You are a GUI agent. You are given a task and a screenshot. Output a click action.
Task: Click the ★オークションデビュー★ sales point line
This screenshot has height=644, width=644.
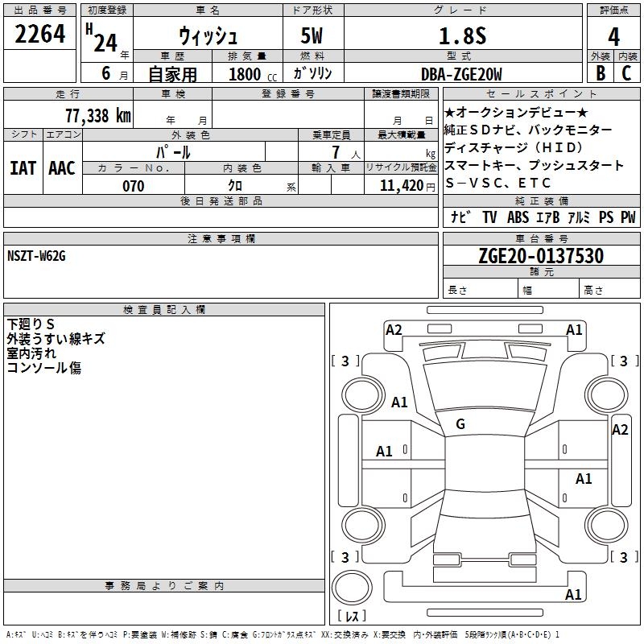[516, 112]
